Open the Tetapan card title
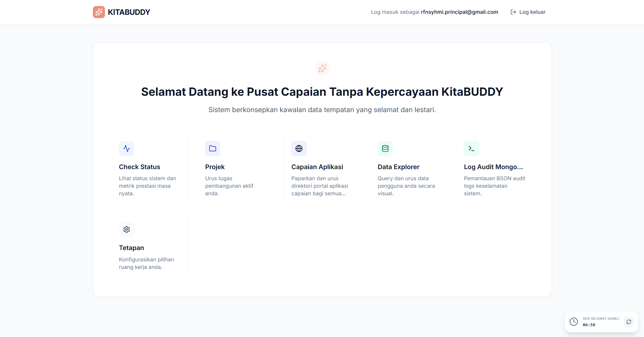644x337 pixels. click(x=131, y=248)
